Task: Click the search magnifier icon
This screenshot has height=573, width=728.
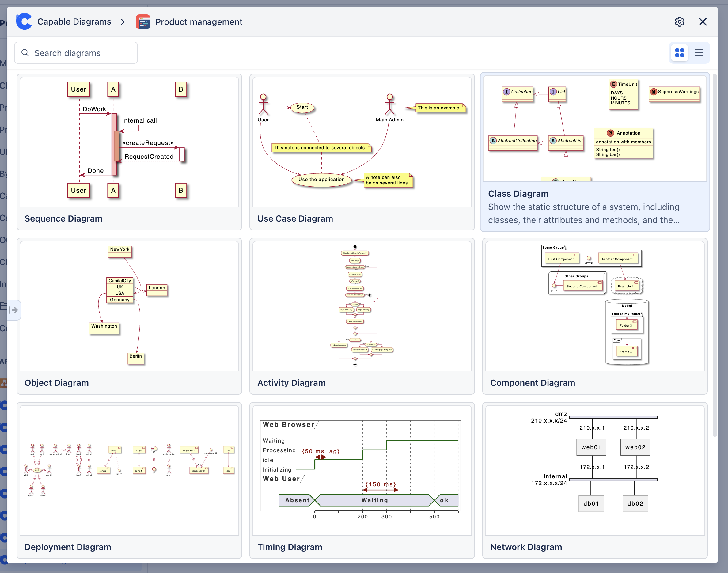Action: click(x=25, y=53)
